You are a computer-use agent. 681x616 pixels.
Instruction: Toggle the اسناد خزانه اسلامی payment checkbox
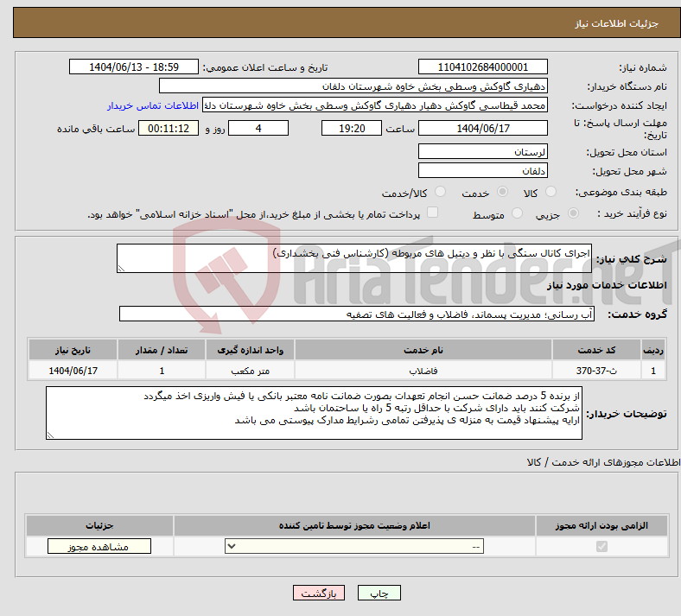tap(432, 213)
